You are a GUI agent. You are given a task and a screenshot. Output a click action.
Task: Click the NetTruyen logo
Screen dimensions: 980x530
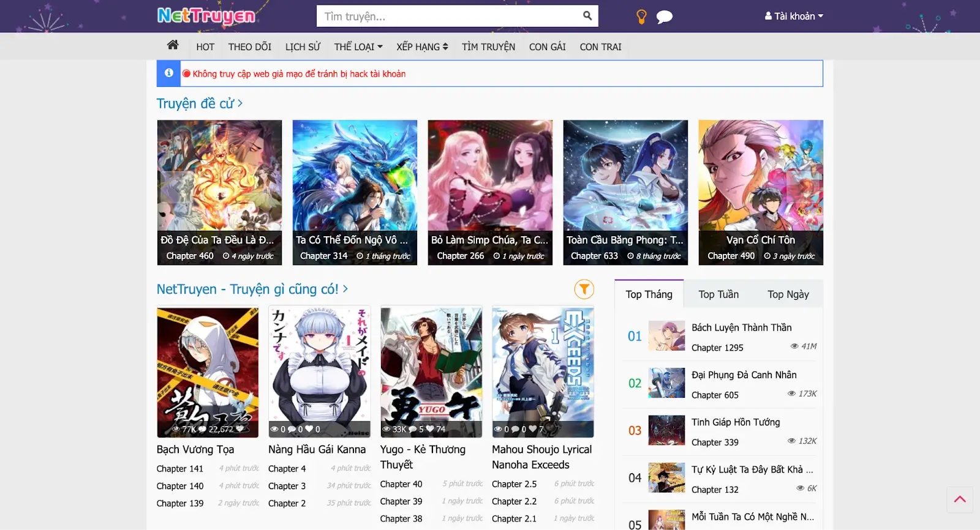coord(206,16)
